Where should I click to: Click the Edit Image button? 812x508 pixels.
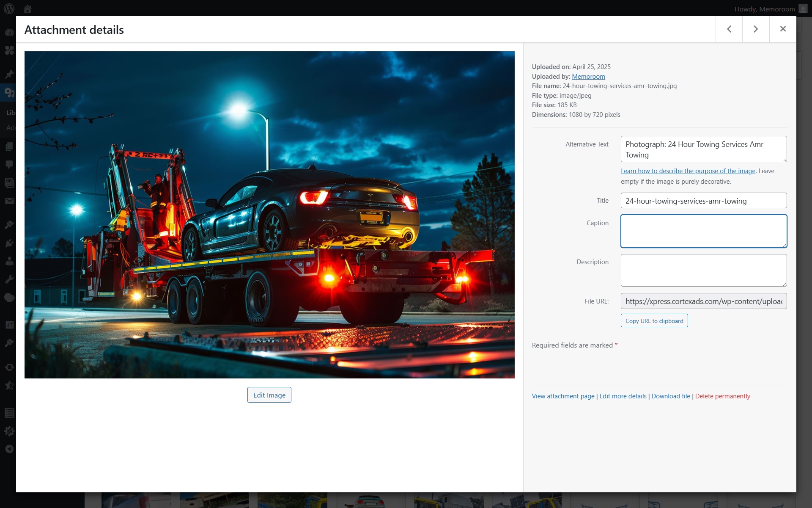pyautogui.click(x=269, y=395)
